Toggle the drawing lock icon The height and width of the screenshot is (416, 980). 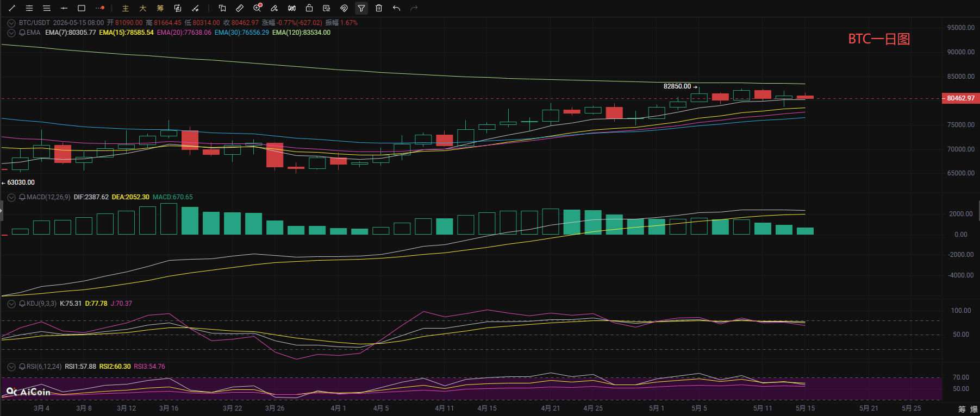(309, 8)
